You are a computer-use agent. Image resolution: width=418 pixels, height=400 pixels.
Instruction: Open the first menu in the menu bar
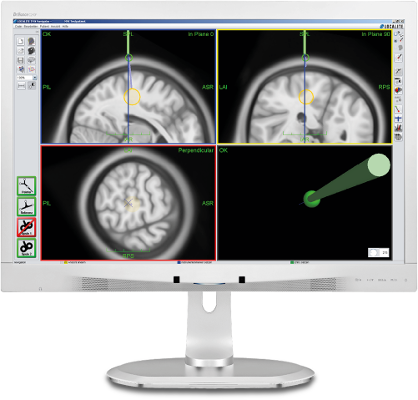(19, 26)
